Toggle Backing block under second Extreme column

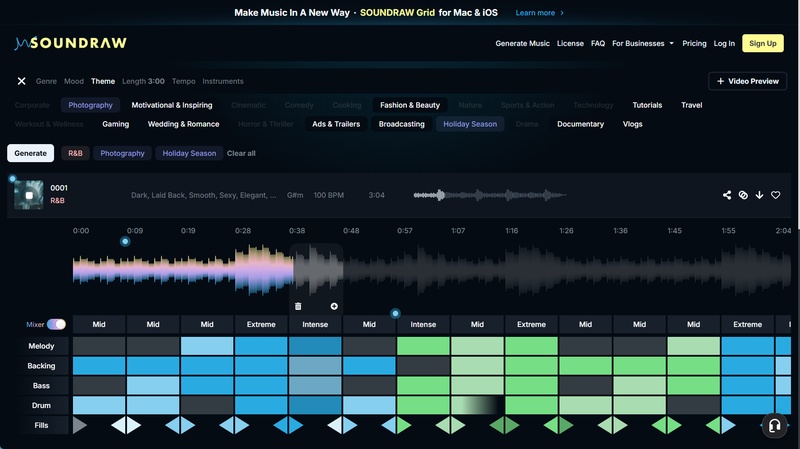click(x=531, y=366)
